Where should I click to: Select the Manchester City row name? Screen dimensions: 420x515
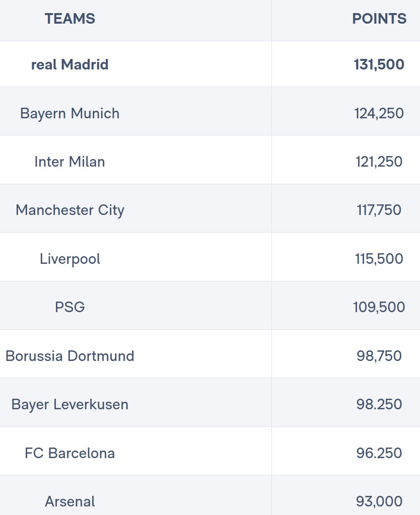(x=70, y=210)
